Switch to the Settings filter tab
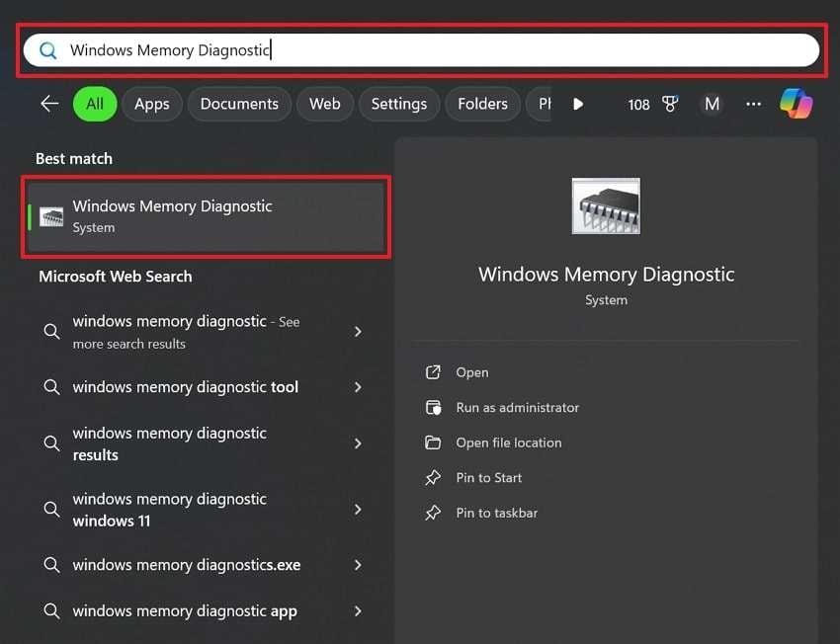 pos(399,104)
